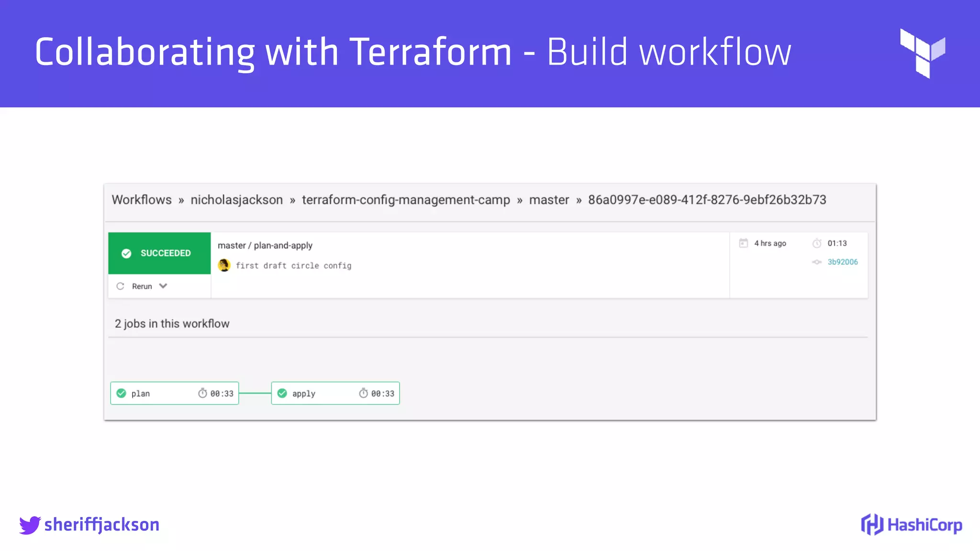980x551 pixels.
Task: Click the green checkmark in SUCCEEDED badge
Action: [126, 253]
